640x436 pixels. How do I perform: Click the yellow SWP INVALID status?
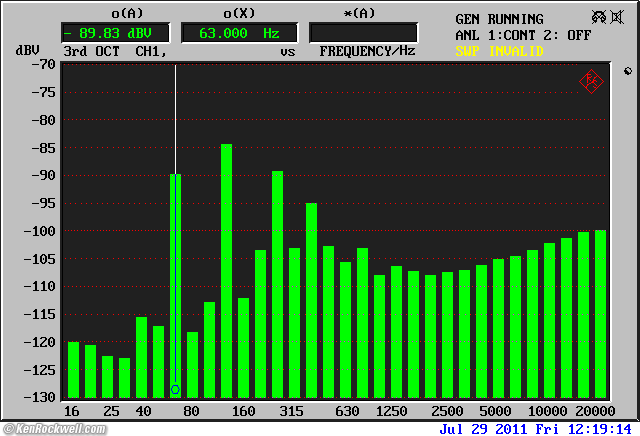click(498, 49)
